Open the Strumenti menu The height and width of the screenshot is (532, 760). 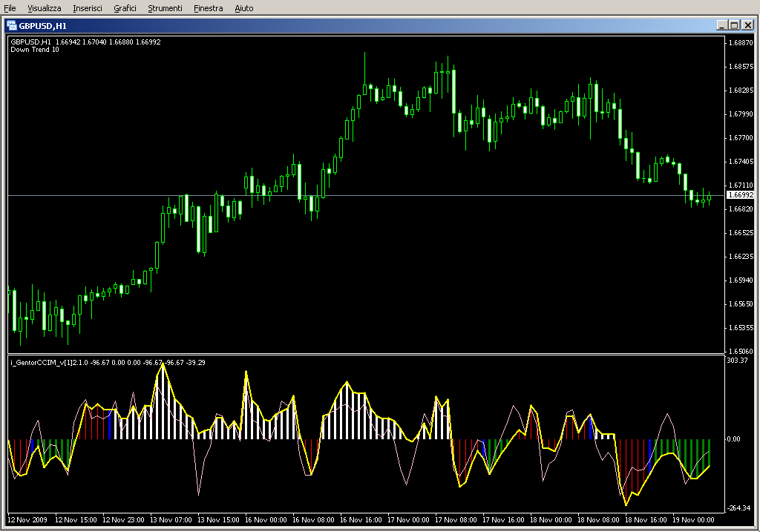pyautogui.click(x=165, y=8)
